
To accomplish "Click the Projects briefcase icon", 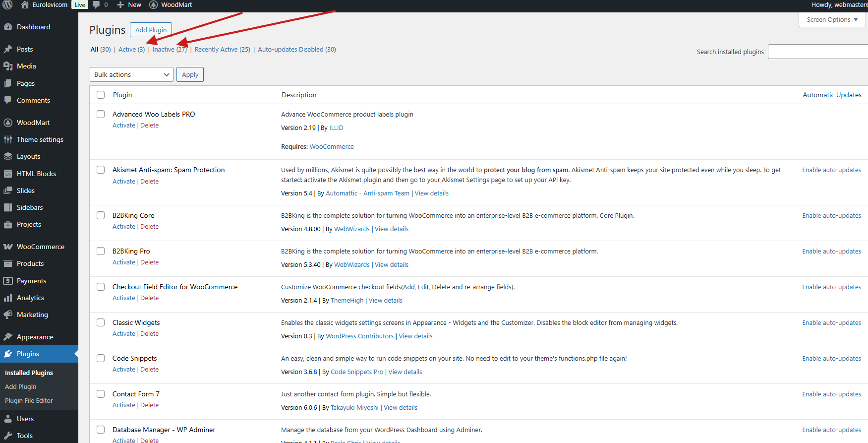I will tap(8, 224).
